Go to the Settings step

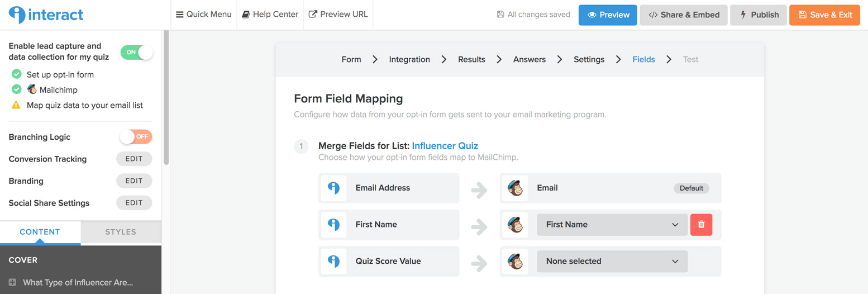click(589, 59)
